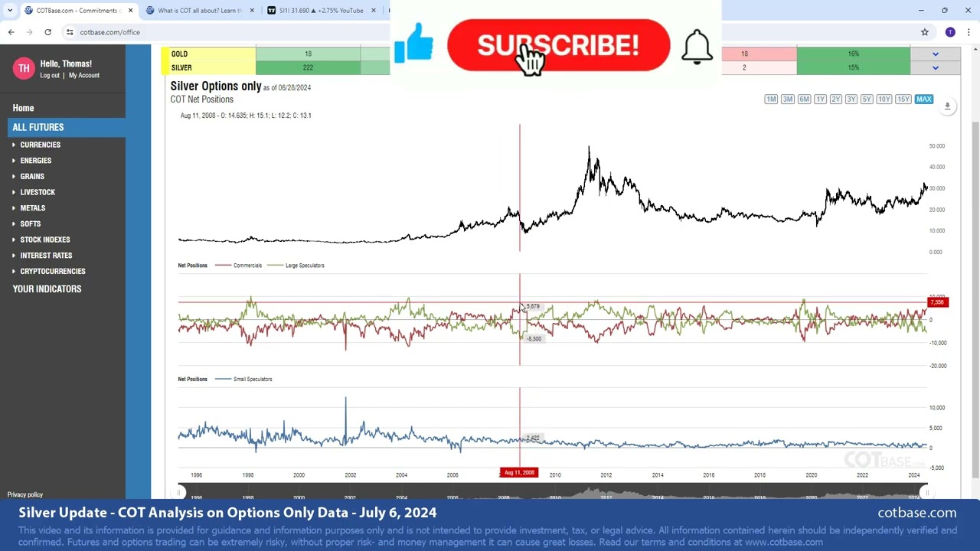Toggle Commercials series in legend
980x551 pixels.
tap(239, 266)
